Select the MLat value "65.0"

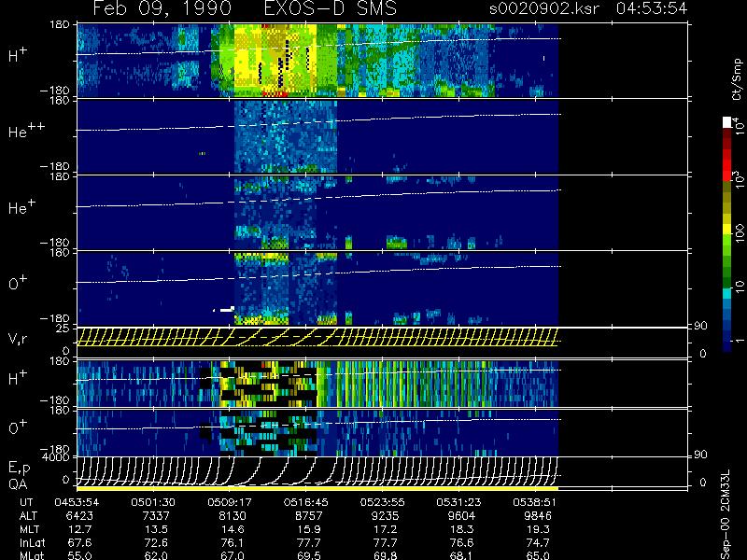[x=538, y=555]
